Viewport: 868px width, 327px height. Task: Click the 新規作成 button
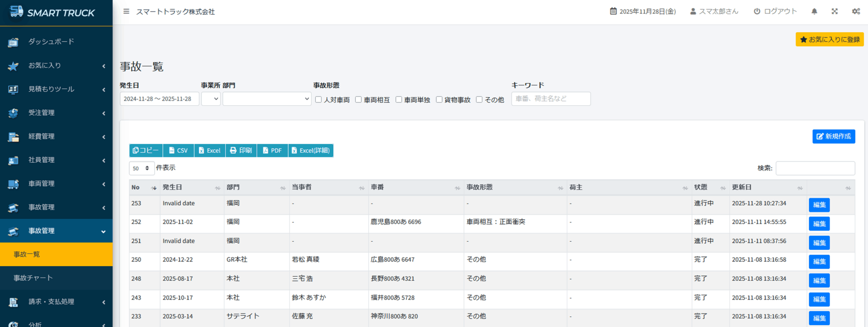[833, 136]
